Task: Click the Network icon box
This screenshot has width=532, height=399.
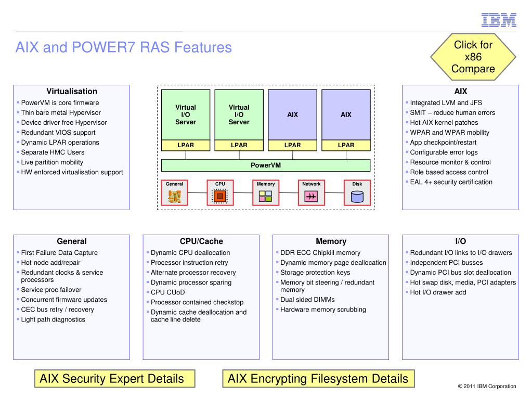Action: click(312, 192)
